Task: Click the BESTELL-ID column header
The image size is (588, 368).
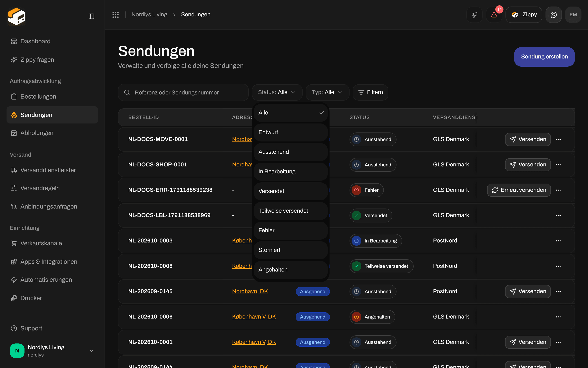Action: click(x=143, y=117)
